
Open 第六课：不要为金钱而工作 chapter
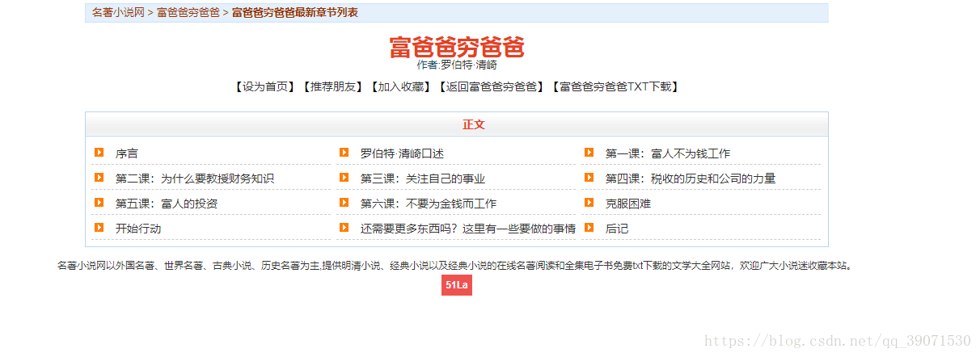(x=429, y=204)
